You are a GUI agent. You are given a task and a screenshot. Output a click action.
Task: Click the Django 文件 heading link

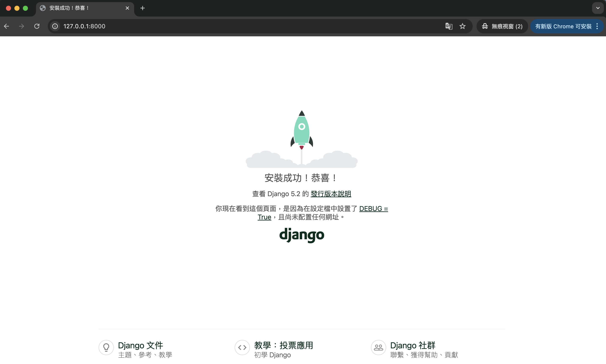pyautogui.click(x=141, y=345)
